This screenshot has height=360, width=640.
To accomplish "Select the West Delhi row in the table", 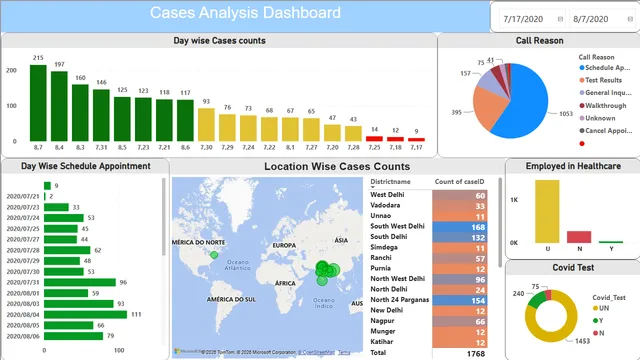I will (429, 195).
